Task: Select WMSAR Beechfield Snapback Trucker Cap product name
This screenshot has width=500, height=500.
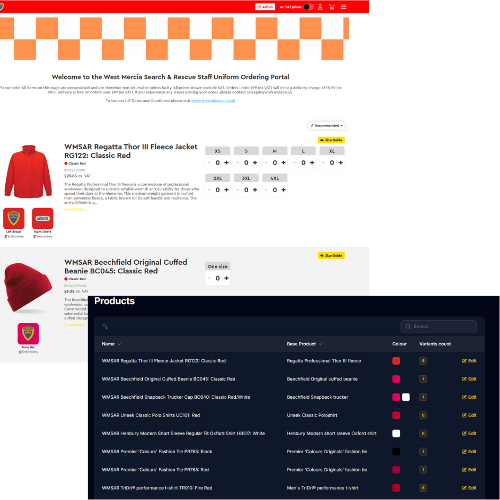Action: [x=176, y=397]
